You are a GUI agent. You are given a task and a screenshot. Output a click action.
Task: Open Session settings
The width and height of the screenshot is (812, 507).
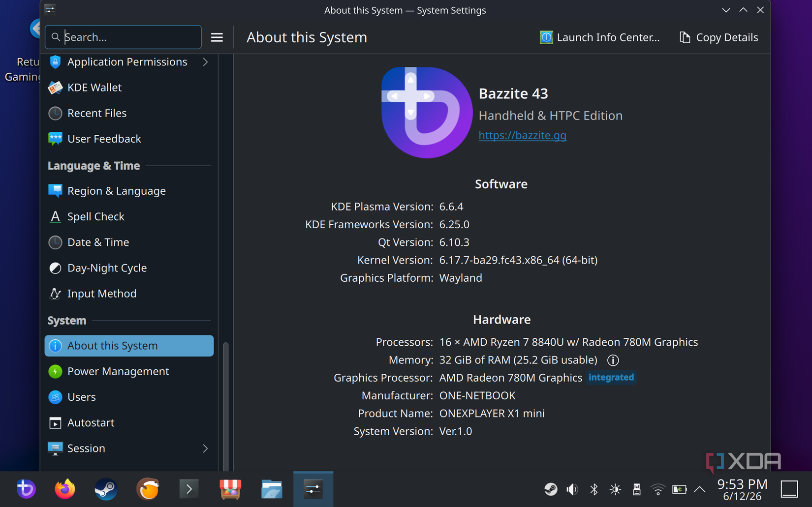point(129,448)
